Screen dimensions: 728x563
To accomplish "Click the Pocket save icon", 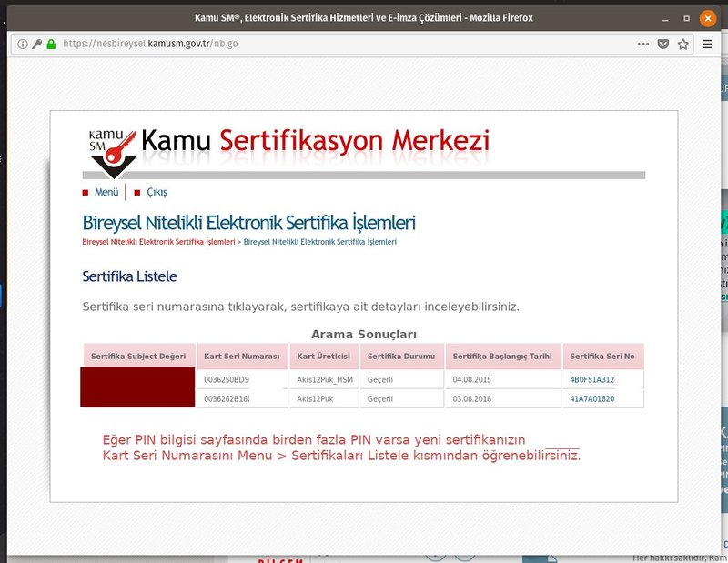I will pyautogui.click(x=663, y=44).
